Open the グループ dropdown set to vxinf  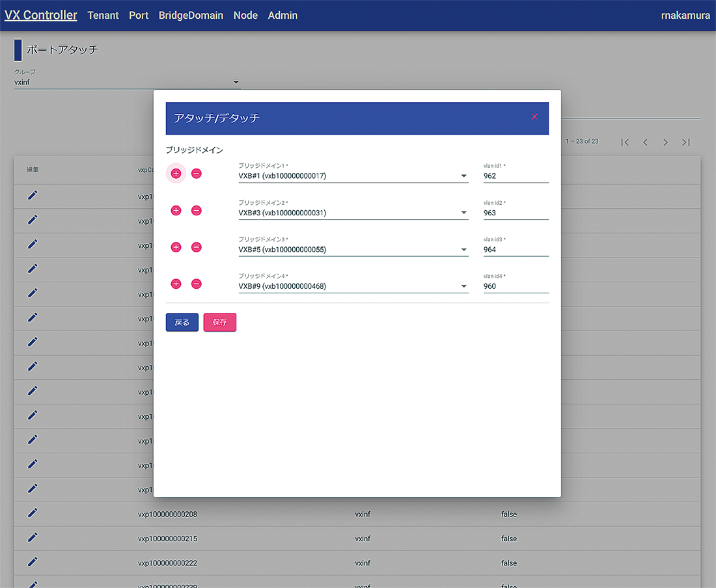coord(127,83)
